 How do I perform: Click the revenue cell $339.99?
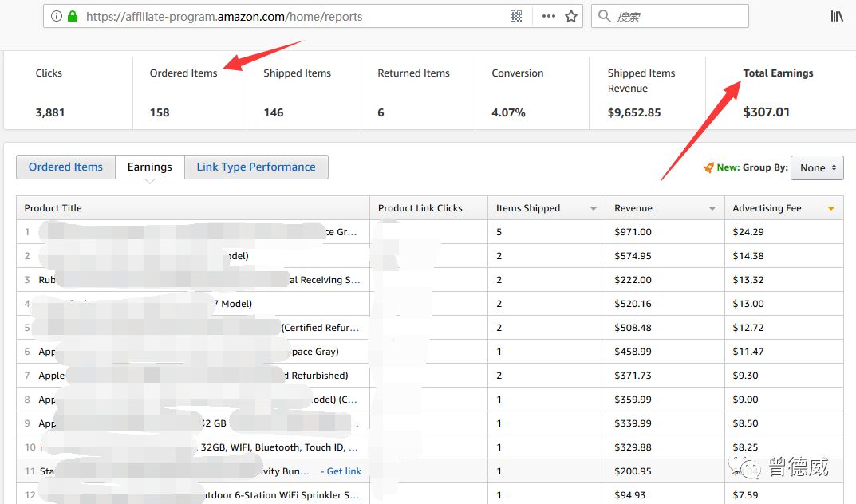coord(633,423)
